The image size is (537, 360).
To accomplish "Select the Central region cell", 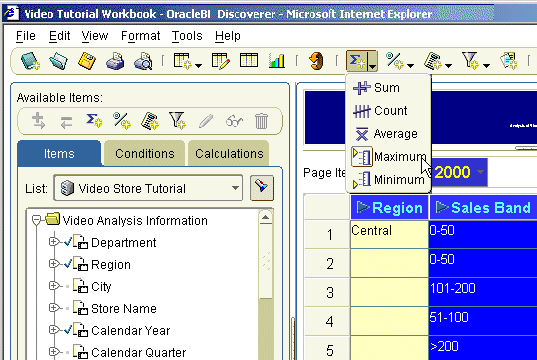I will [389, 234].
